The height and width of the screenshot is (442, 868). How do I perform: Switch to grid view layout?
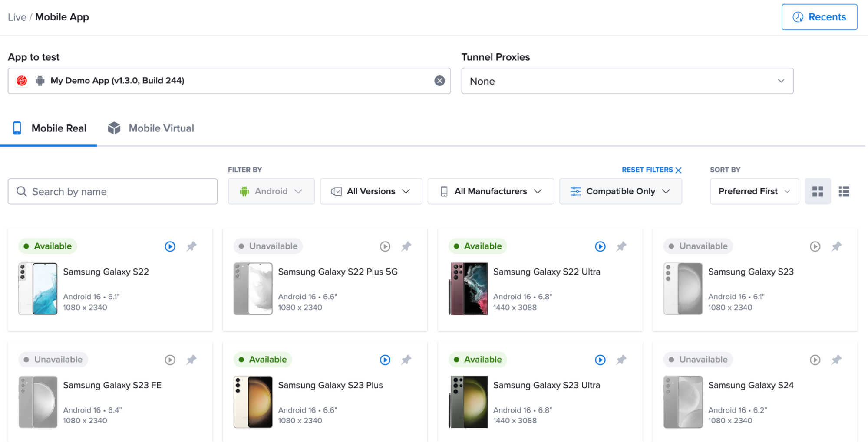tap(818, 191)
